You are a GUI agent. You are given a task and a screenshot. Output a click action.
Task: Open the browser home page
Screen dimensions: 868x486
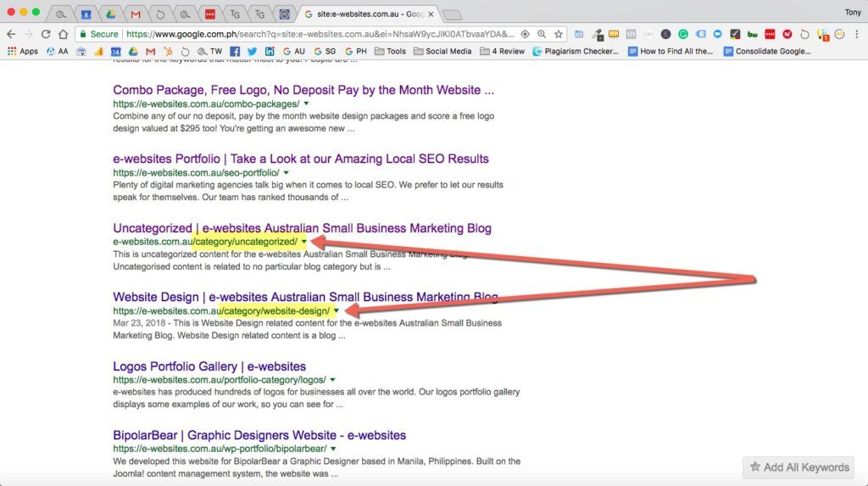[x=63, y=35]
